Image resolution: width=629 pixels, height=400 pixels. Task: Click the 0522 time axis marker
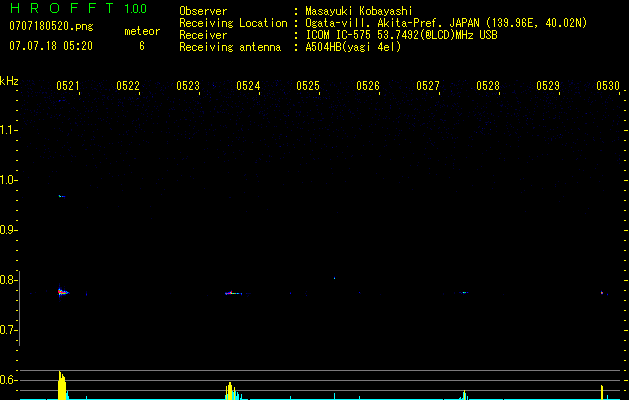point(128,85)
